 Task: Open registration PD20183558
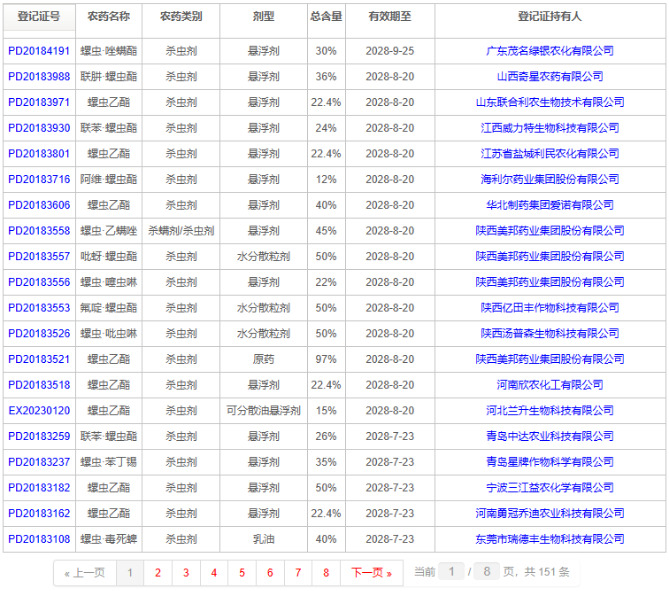[39, 230]
